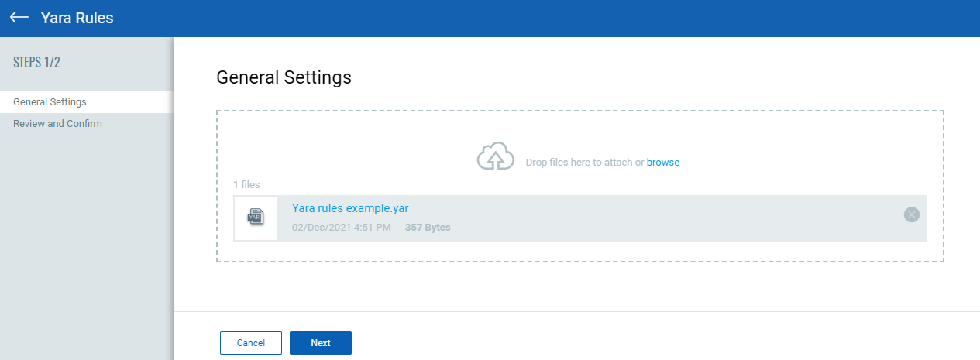Remove the Yara rules example.yar attachment
Image resolution: width=980 pixels, height=360 pixels.
(x=912, y=214)
